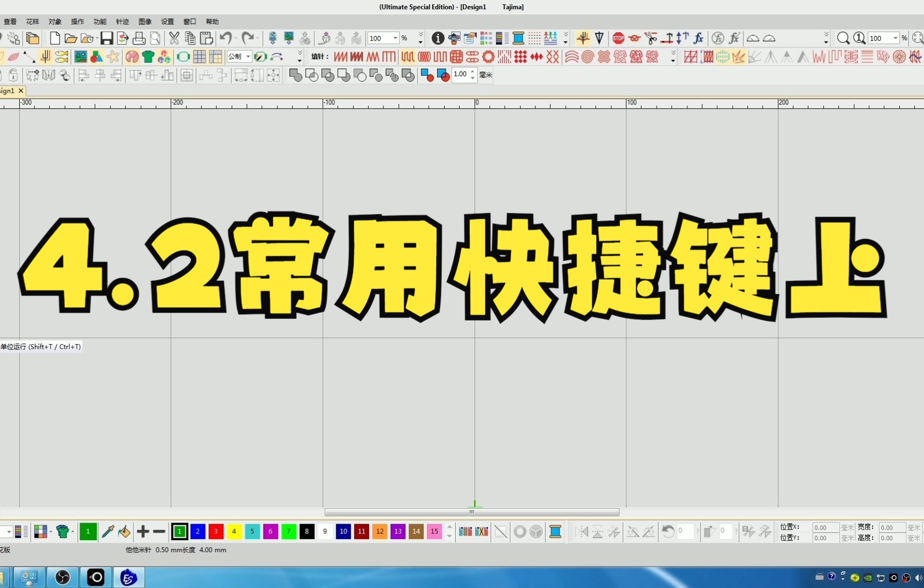
Task: Close the Design1 document tab
Action: pos(21,91)
